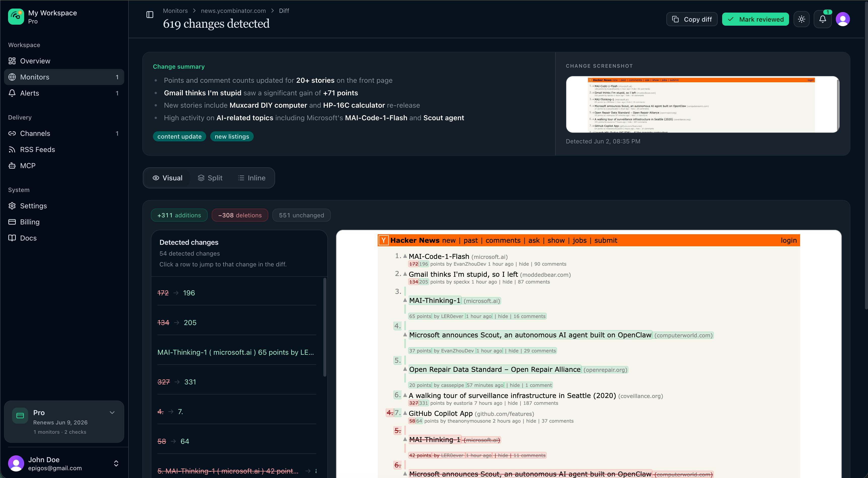Open the MAI-Code-1-Flash story title
The width and height of the screenshot is (868, 478).
(x=439, y=257)
